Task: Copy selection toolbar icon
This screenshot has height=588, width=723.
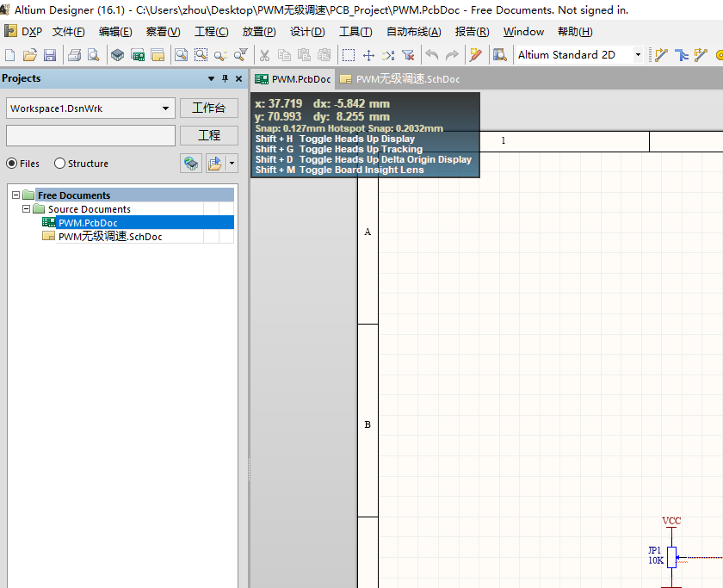Action: pos(284,55)
